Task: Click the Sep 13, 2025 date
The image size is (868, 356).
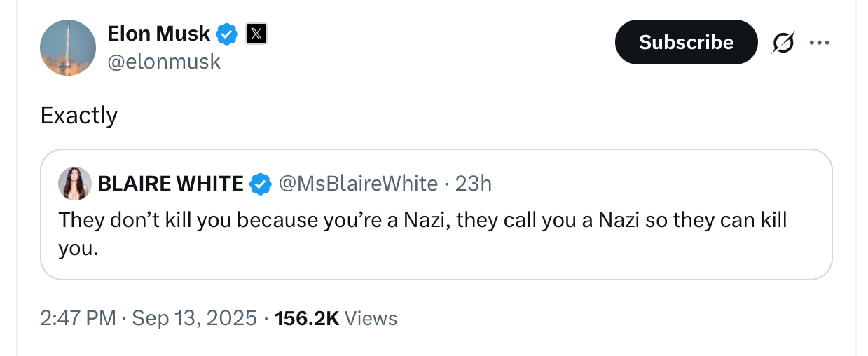Action: 194,319
